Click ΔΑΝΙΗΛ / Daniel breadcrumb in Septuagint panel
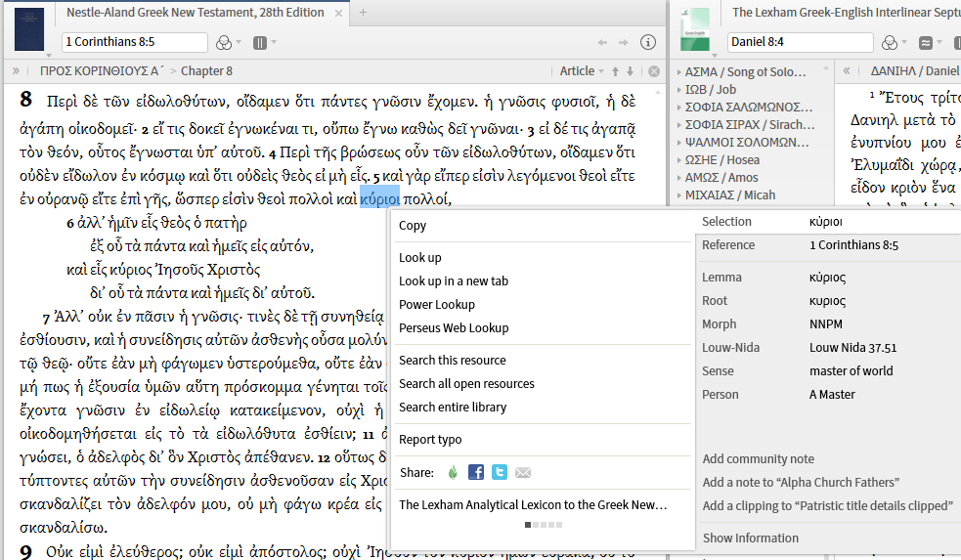 914,71
